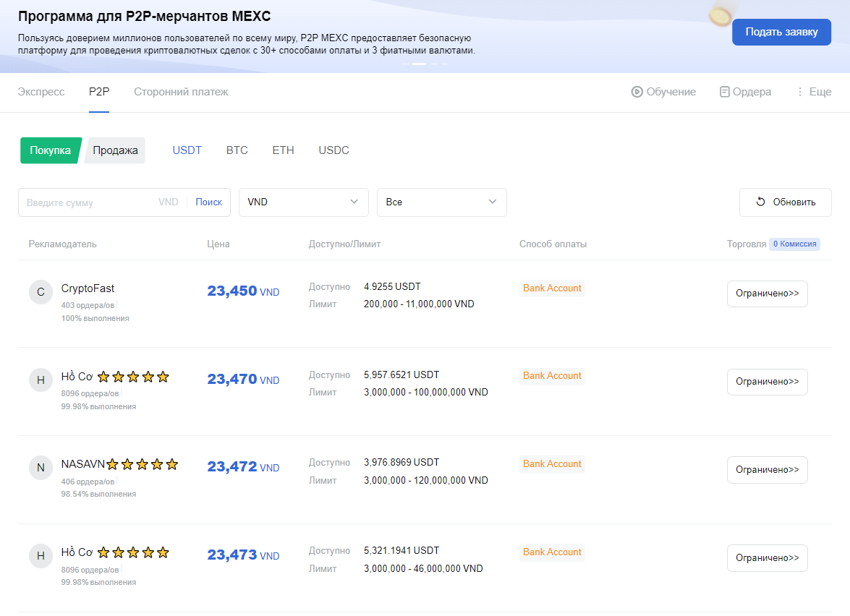Click the CryptoFast avatar icon
850x616 pixels.
[x=41, y=292]
